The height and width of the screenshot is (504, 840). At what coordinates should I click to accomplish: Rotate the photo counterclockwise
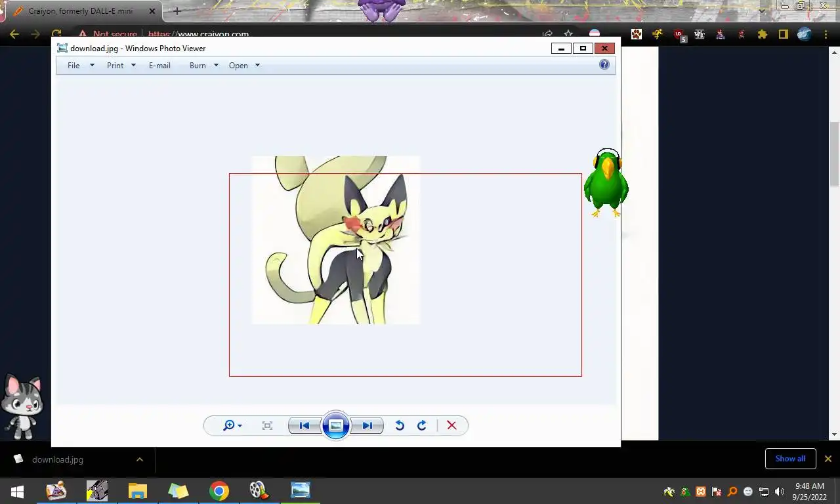(400, 426)
